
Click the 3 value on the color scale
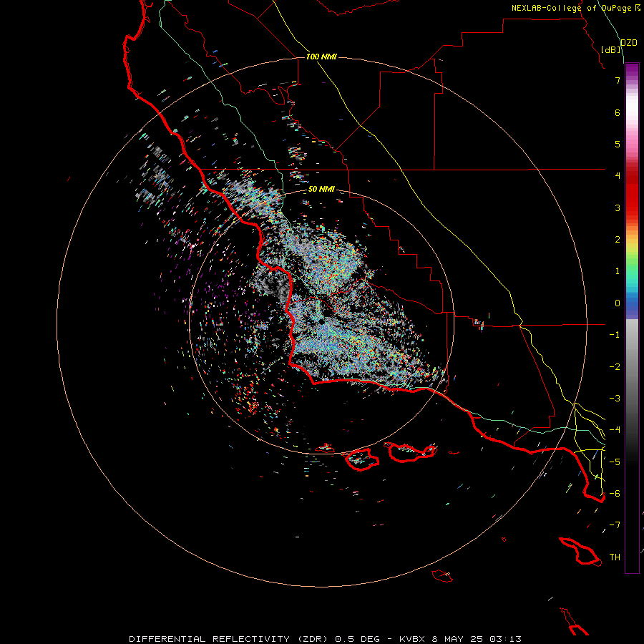click(618, 208)
